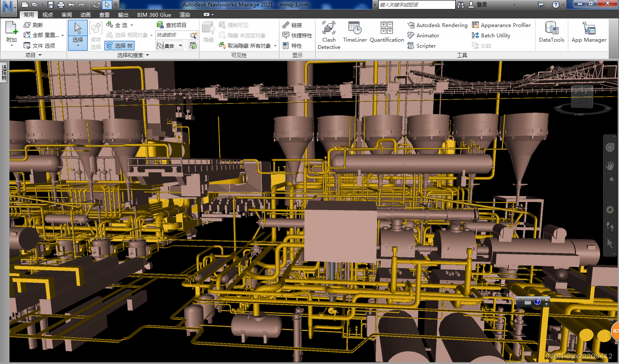Open the 全 选 select all dropdown arrow

coord(132,25)
